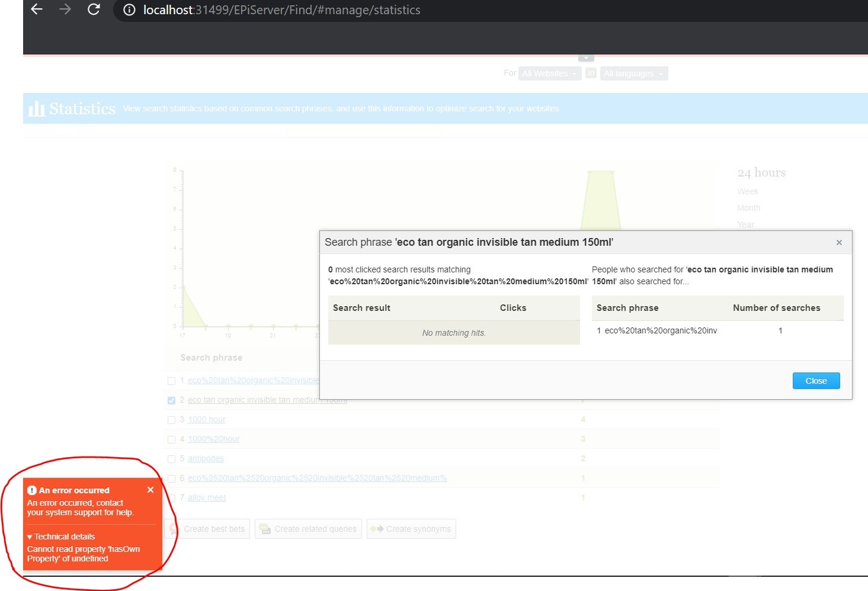
Task: Click the Search phrase header in dialog table
Action: point(627,308)
